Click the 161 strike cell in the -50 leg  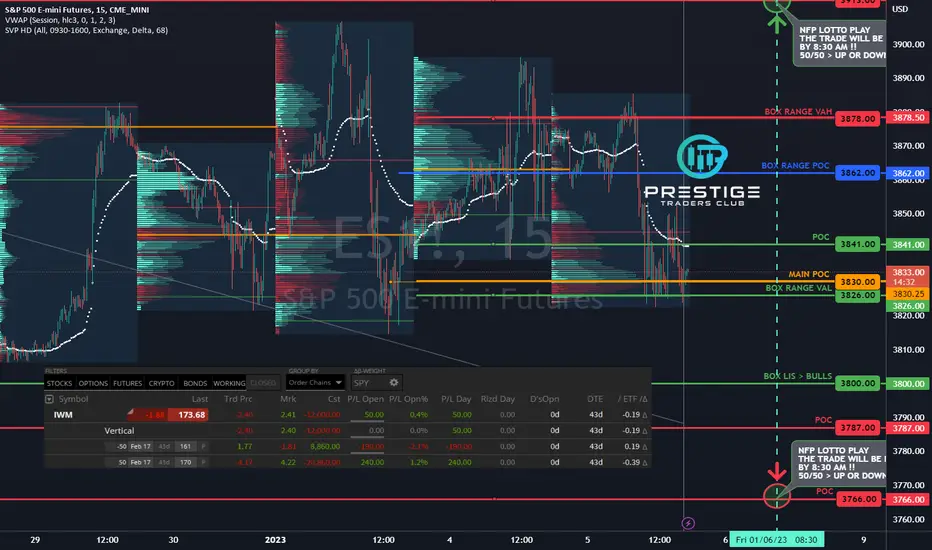pos(185,447)
